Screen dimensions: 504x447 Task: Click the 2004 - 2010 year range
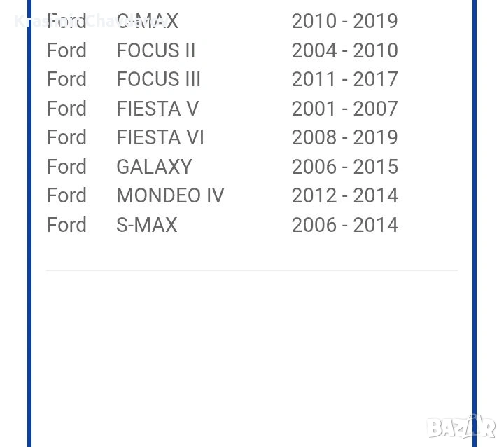tap(344, 50)
